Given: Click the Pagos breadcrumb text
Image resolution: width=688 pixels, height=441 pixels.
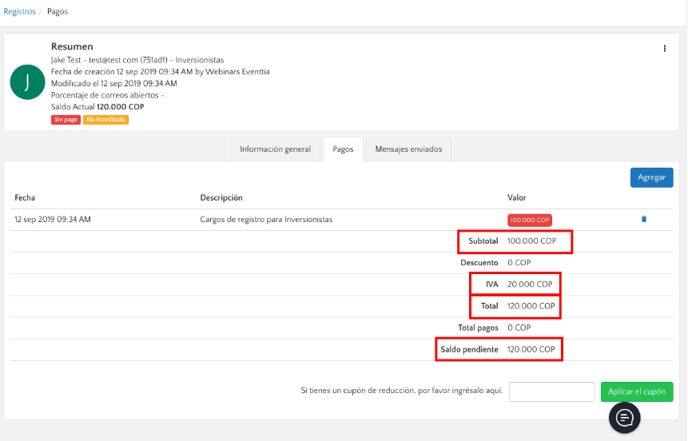Looking at the screenshot, I should (58, 12).
